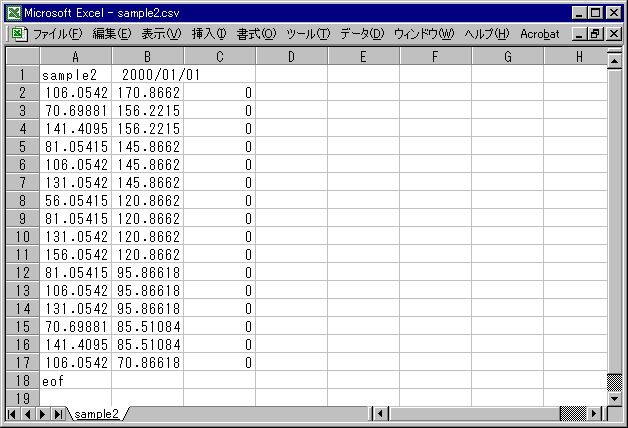628x428 pixels.
Task: Restore the workbook window inside Excel
Action: point(595,34)
